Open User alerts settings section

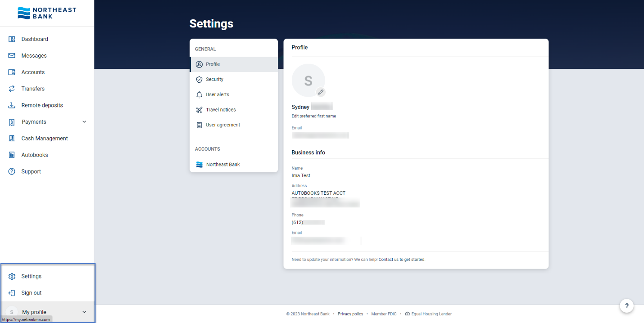click(217, 95)
